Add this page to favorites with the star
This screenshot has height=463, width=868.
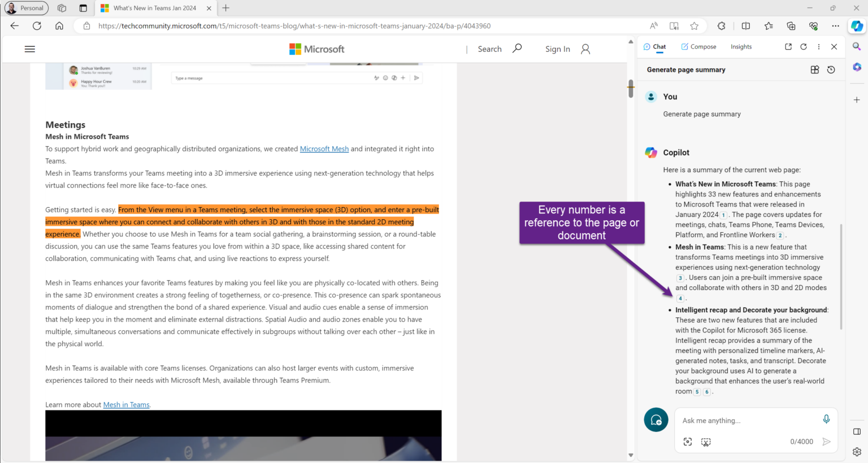(x=694, y=25)
